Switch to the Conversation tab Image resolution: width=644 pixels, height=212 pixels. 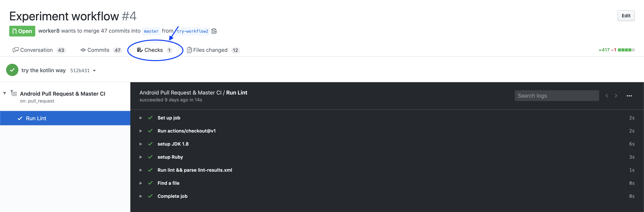click(36, 50)
